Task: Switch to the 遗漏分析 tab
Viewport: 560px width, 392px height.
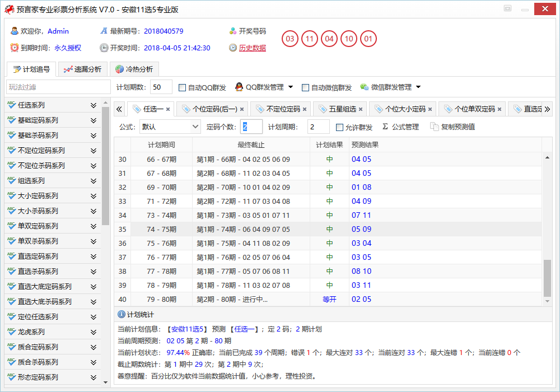Action: (82, 69)
